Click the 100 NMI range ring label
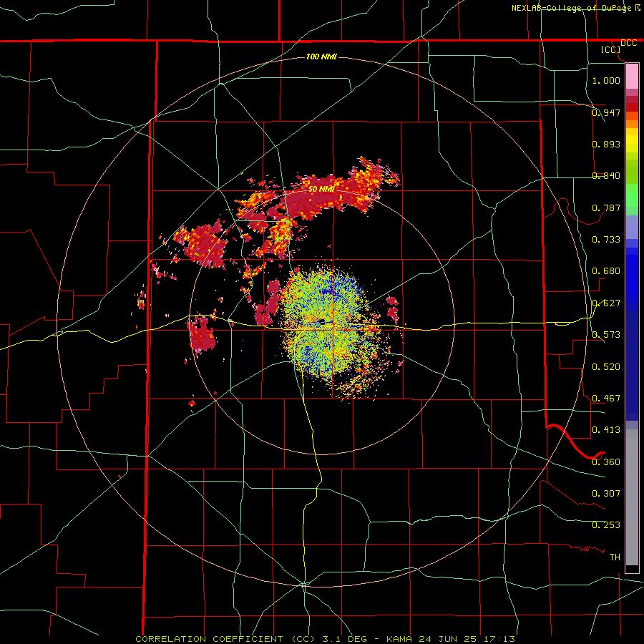644x644 pixels. pos(321,57)
